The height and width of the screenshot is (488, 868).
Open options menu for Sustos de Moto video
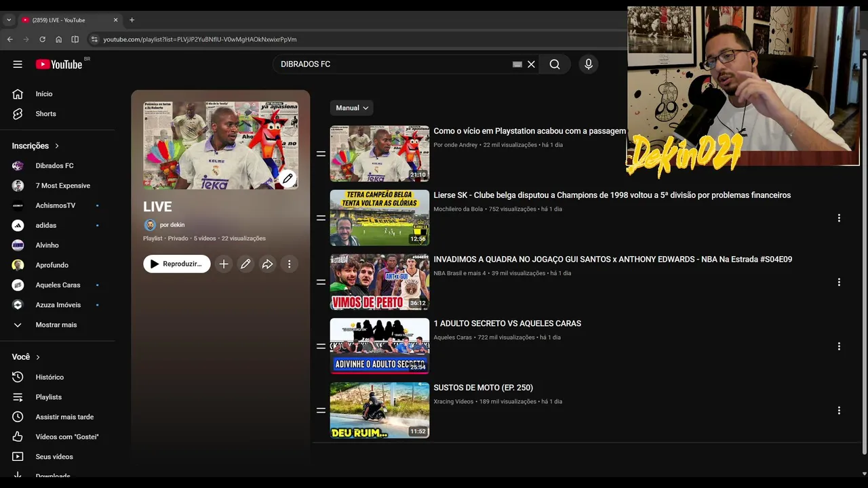tap(839, 411)
